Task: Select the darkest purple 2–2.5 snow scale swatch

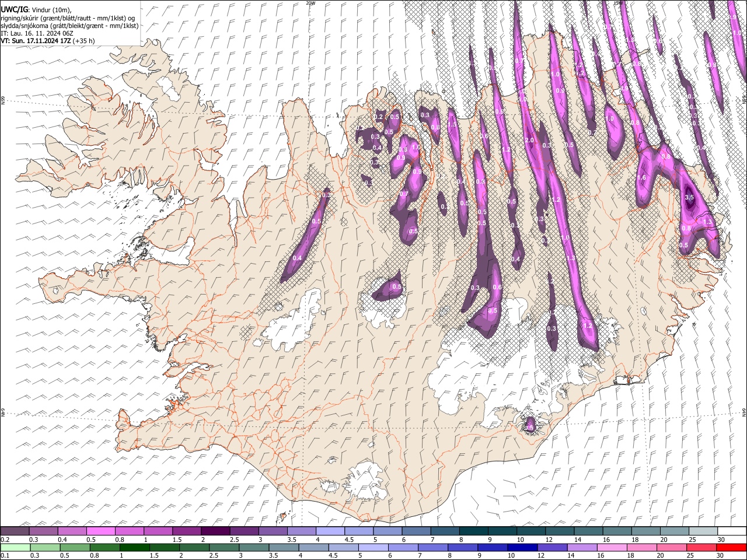Action: [x=215, y=531]
